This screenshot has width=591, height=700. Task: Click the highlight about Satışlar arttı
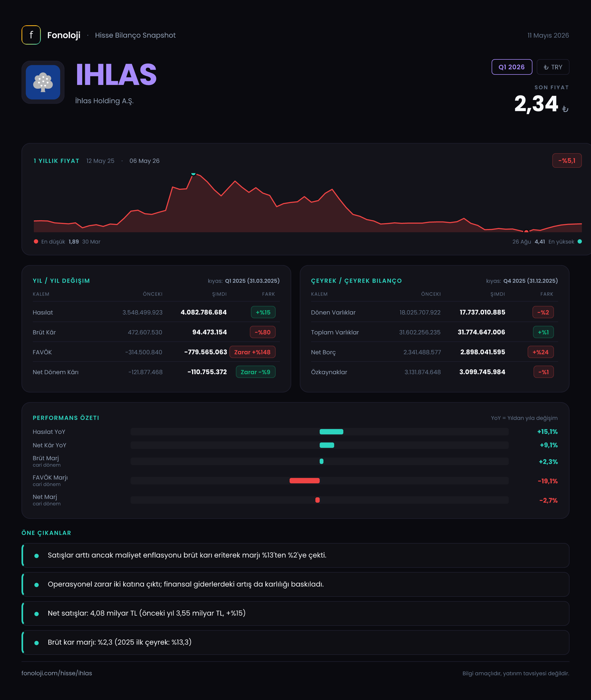pos(295,555)
